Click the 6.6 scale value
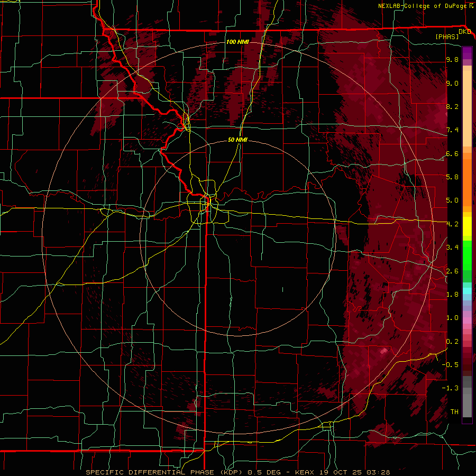The image size is (476, 476). click(452, 153)
